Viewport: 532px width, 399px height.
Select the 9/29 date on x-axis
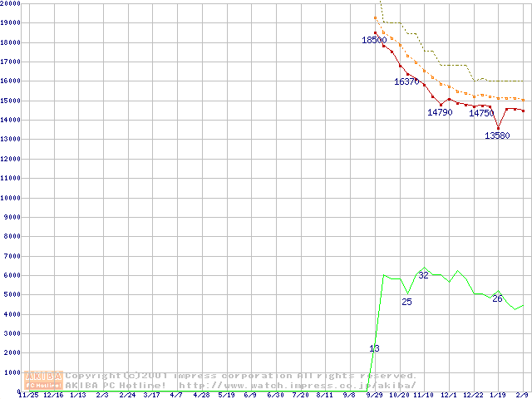tap(374, 395)
